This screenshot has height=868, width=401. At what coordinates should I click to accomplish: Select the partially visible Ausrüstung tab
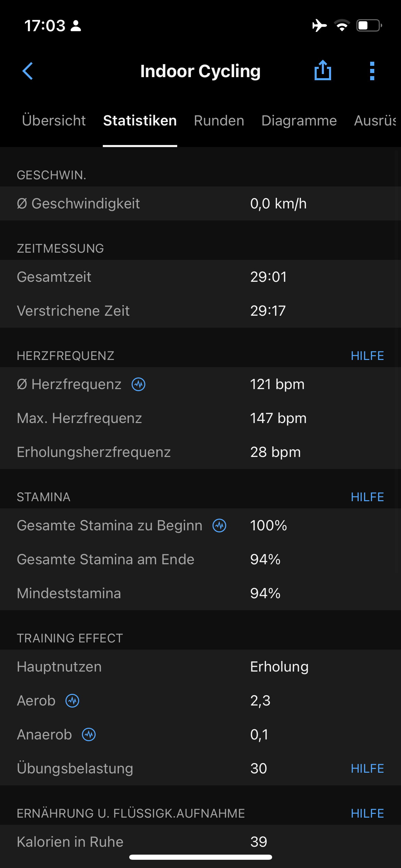point(376,121)
